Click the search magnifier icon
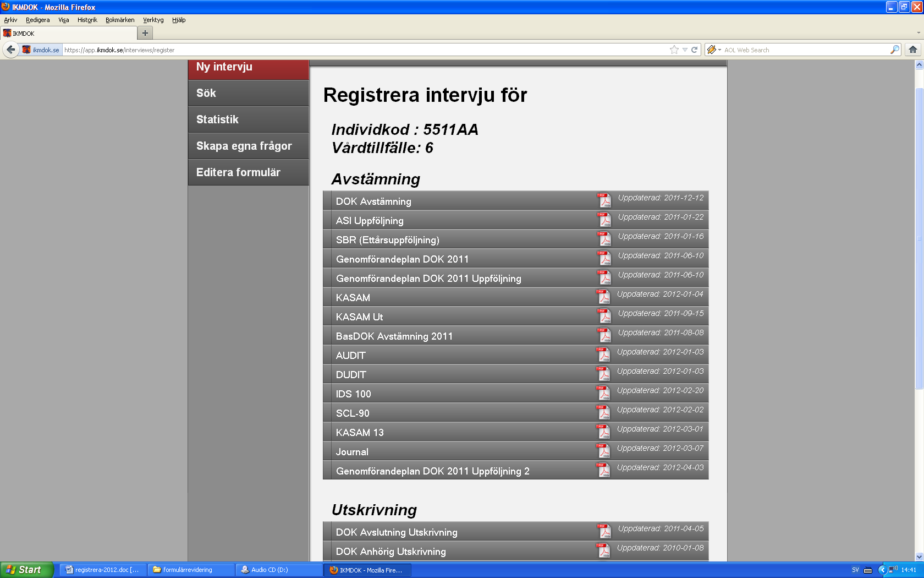 tap(895, 50)
